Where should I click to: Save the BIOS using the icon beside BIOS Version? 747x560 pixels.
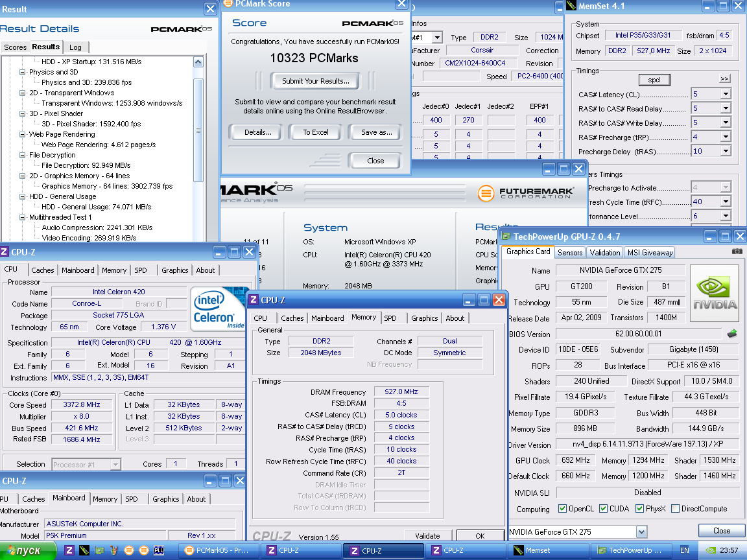[x=732, y=333]
